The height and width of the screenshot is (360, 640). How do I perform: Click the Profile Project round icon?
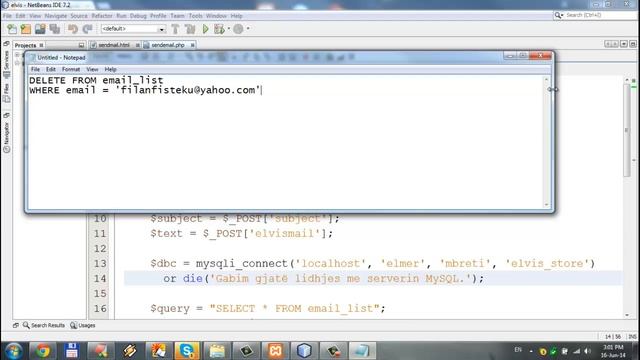(x=238, y=29)
